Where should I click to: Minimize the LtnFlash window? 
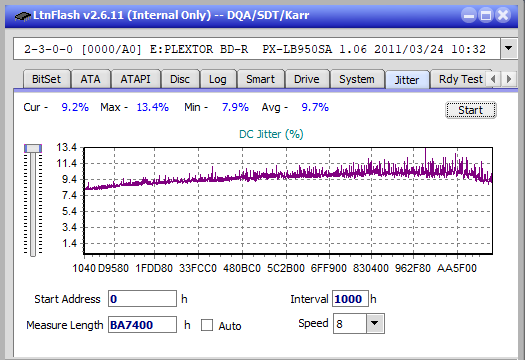[469, 15]
